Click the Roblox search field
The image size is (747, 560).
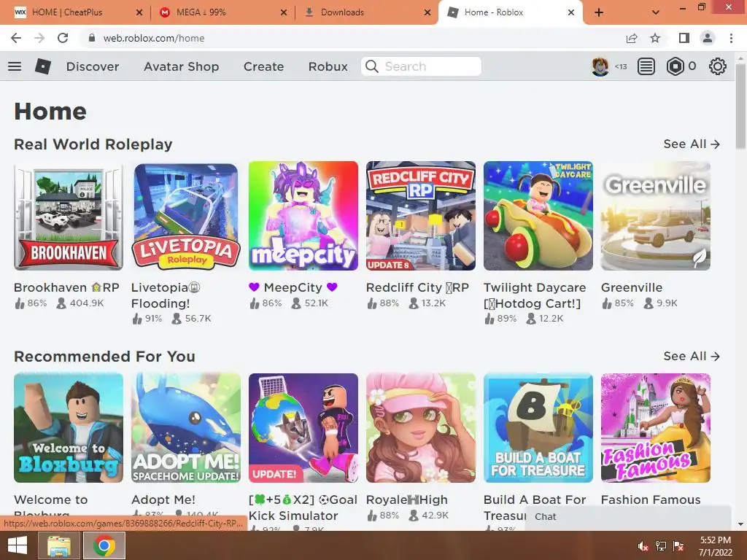(421, 66)
